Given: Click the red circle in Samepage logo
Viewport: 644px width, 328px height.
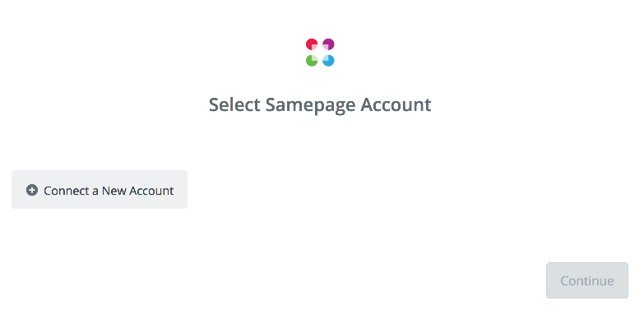Looking at the screenshot, I should (312, 44).
